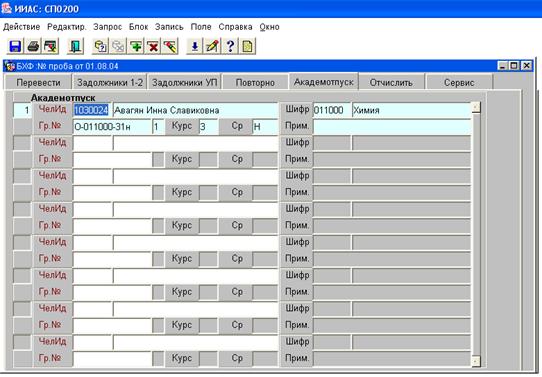This screenshot has height=377, width=542.
Task: Switch to the Задолжники УП tab
Action: click(185, 83)
